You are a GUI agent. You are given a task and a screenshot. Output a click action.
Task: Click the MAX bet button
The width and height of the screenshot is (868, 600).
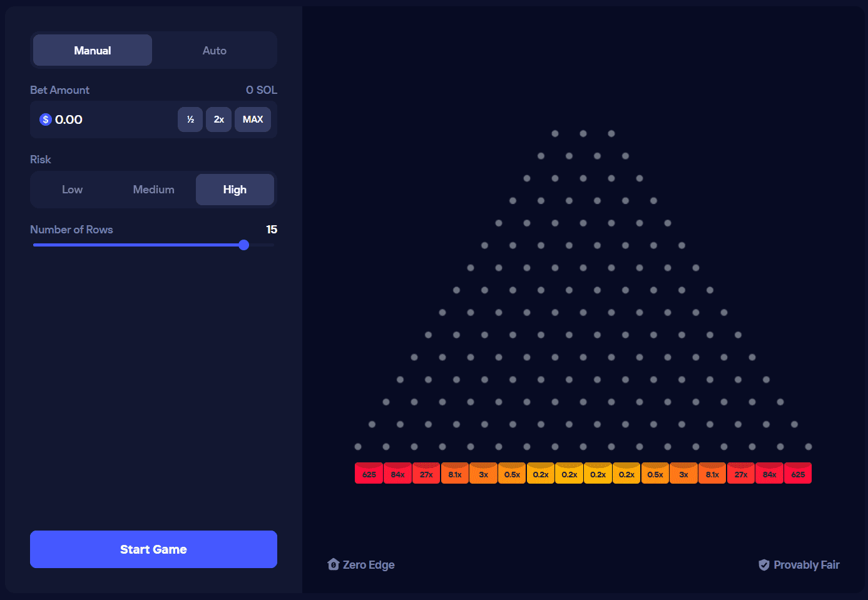[x=253, y=119]
